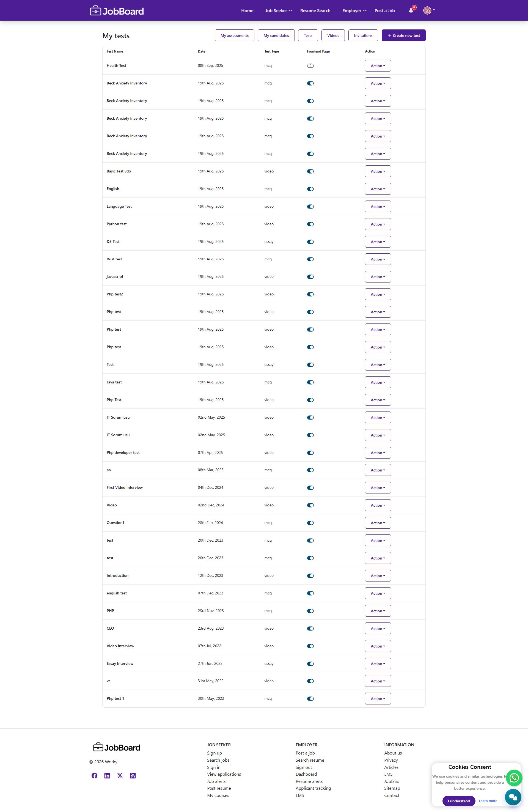Accept cookies with I understand button
The image size is (528, 812).
(x=459, y=801)
